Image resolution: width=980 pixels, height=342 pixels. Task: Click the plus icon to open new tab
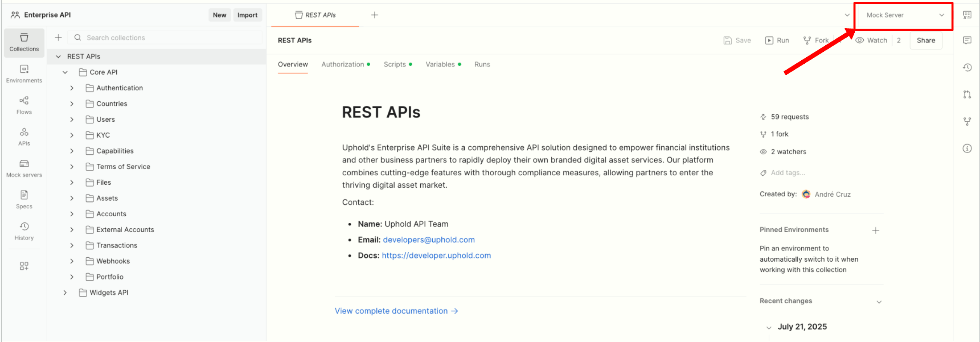[x=375, y=15]
